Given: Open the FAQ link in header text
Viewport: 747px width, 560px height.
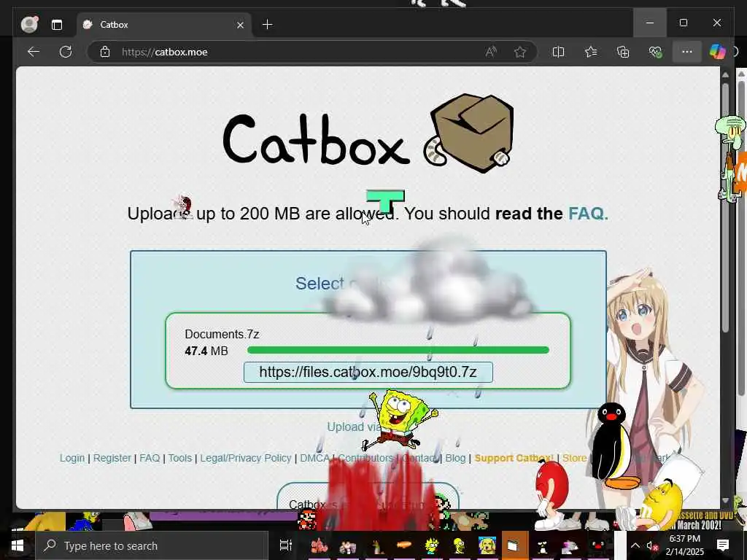Looking at the screenshot, I should point(589,214).
